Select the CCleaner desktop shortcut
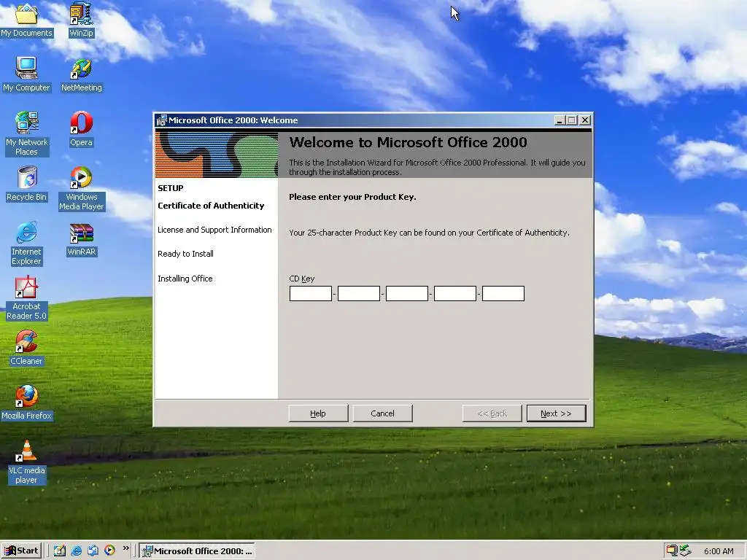The image size is (747, 560). (x=26, y=348)
